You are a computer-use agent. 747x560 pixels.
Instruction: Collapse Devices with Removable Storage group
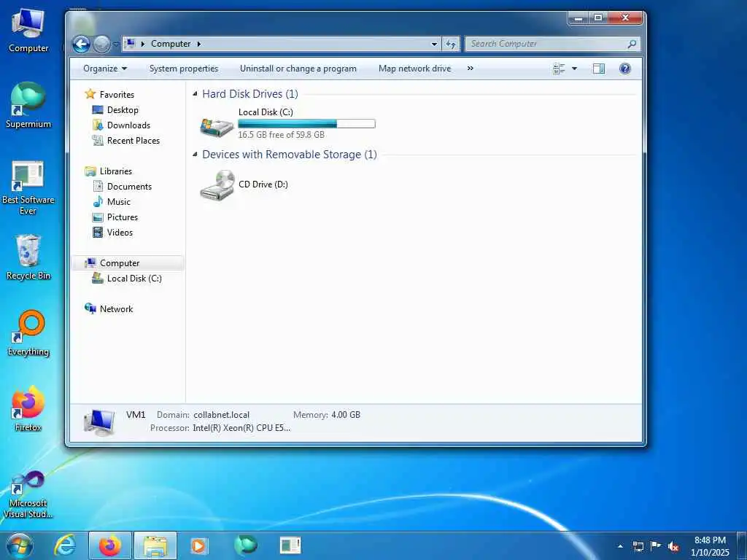click(196, 155)
